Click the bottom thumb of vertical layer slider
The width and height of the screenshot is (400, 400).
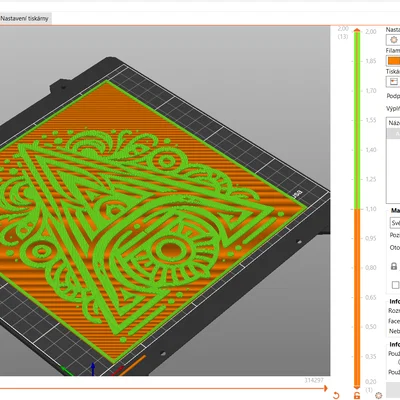tap(357, 387)
